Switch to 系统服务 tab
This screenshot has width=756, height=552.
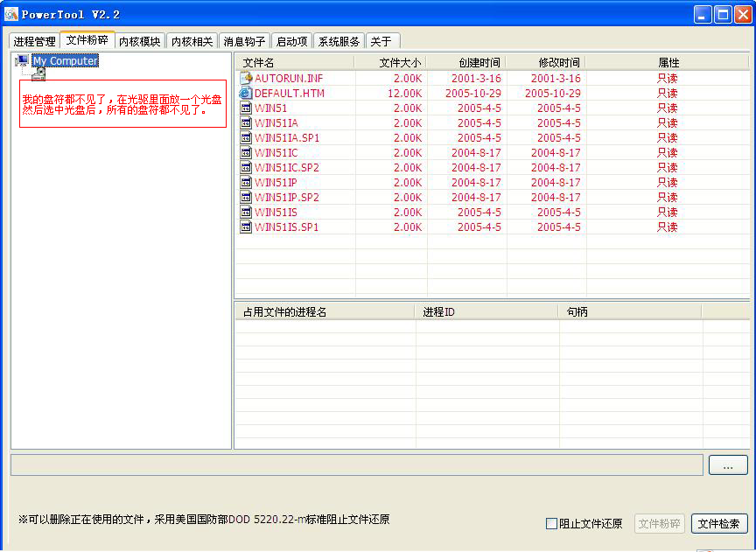click(x=339, y=41)
